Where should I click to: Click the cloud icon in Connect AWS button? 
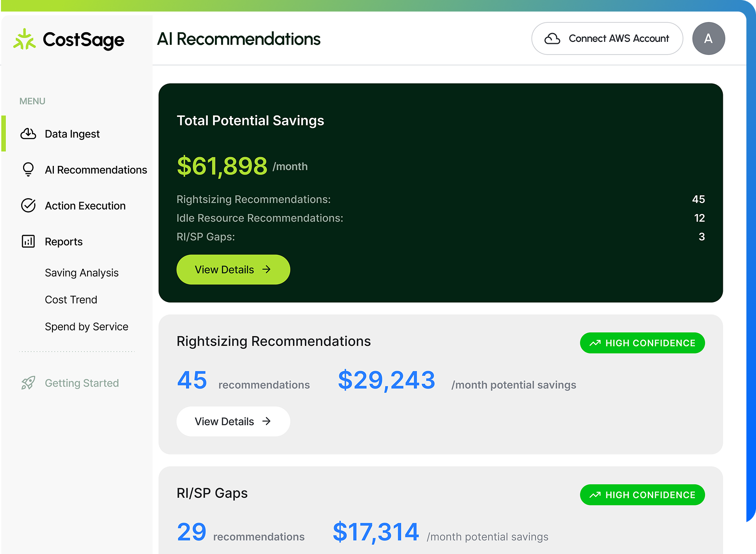tap(552, 38)
